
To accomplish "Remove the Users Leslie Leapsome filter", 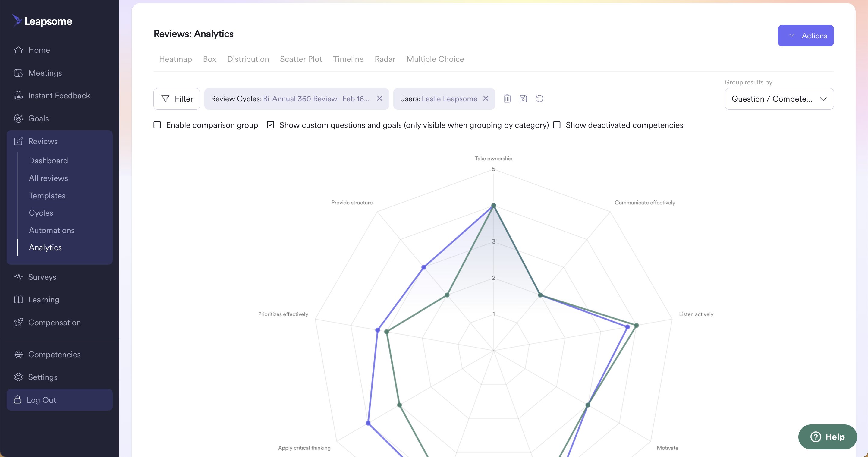I will click(x=486, y=98).
